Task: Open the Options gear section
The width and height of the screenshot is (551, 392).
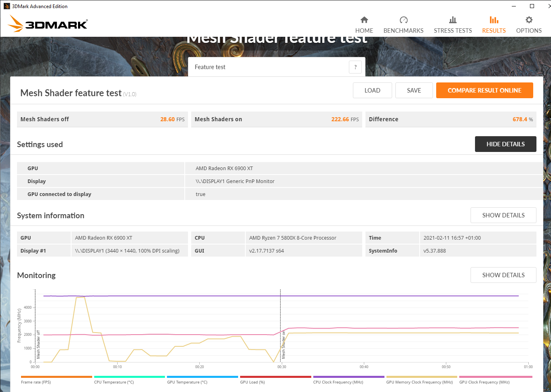Action: (x=529, y=25)
